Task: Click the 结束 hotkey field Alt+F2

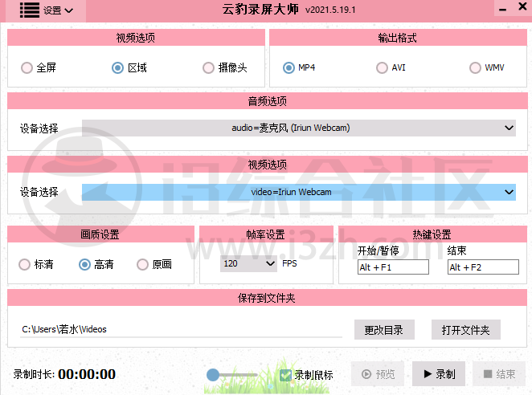Action: click(x=483, y=267)
